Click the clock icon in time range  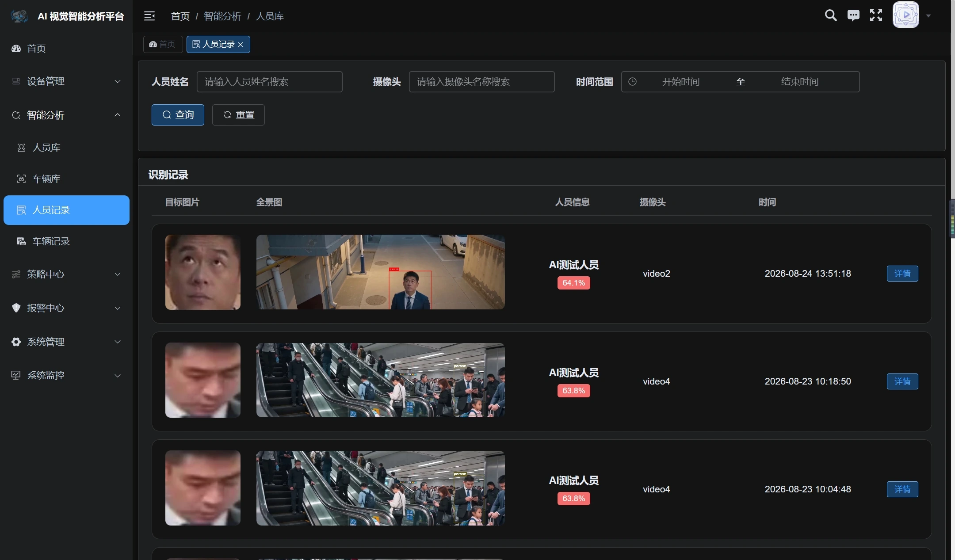632,82
